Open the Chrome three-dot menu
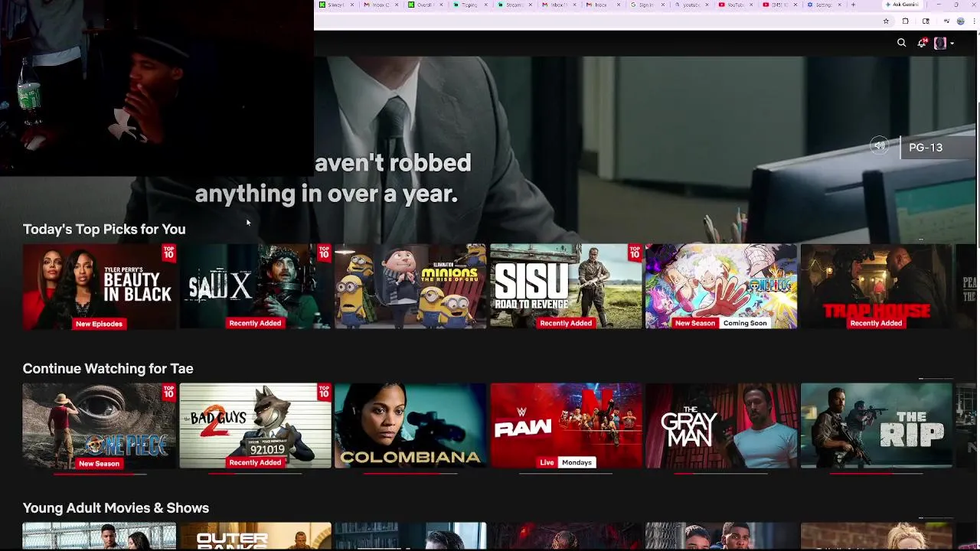Image resolution: width=980 pixels, height=551 pixels. (x=972, y=21)
